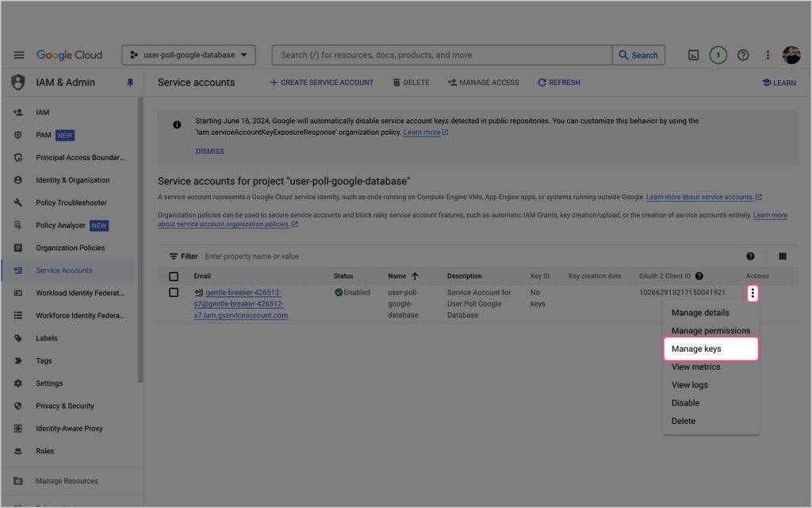Image resolution: width=812 pixels, height=508 pixels.
Task: Click the Settings gear icon in sidebar
Action: click(x=18, y=383)
